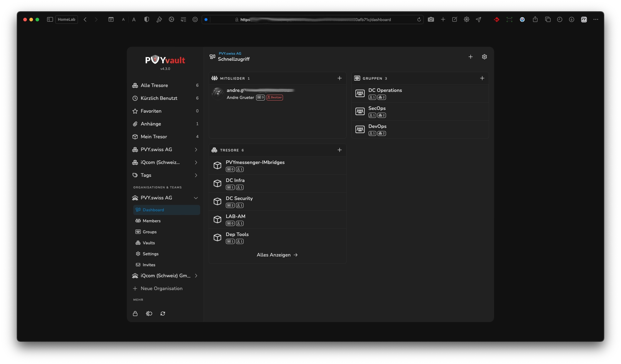Click the plus icon in Schnellzugriff header
This screenshot has height=364, width=621.
(471, 57)
